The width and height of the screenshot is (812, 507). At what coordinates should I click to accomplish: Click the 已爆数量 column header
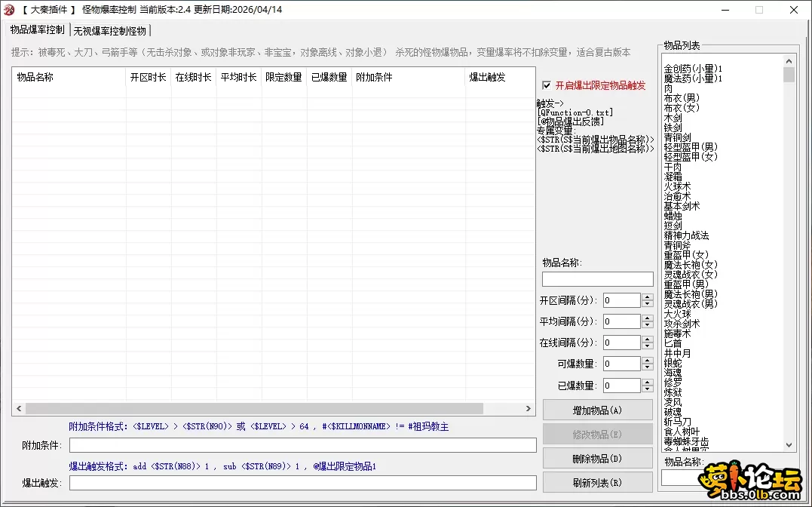pos(329,77)
